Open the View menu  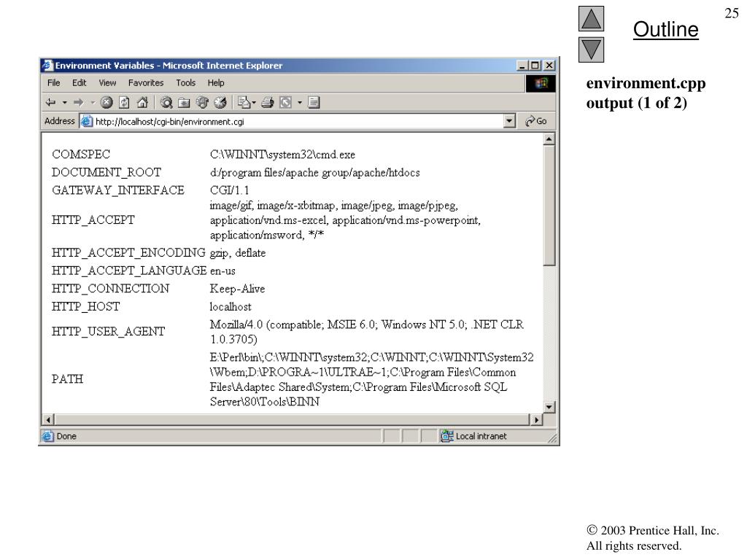coord(108,83)
